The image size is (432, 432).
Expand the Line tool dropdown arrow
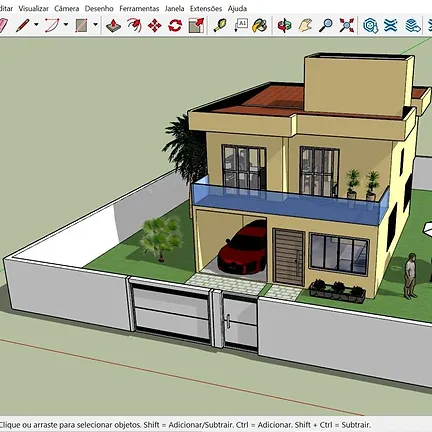point(36,24)
